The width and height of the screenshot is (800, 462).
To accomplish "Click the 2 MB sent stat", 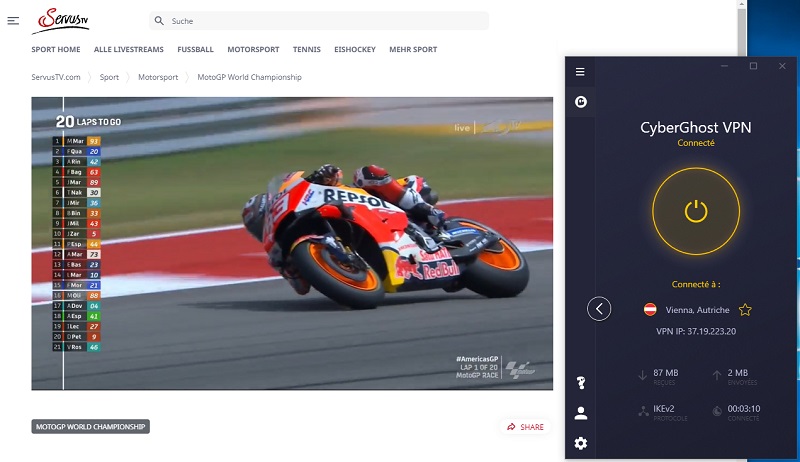I will [738, 373].
